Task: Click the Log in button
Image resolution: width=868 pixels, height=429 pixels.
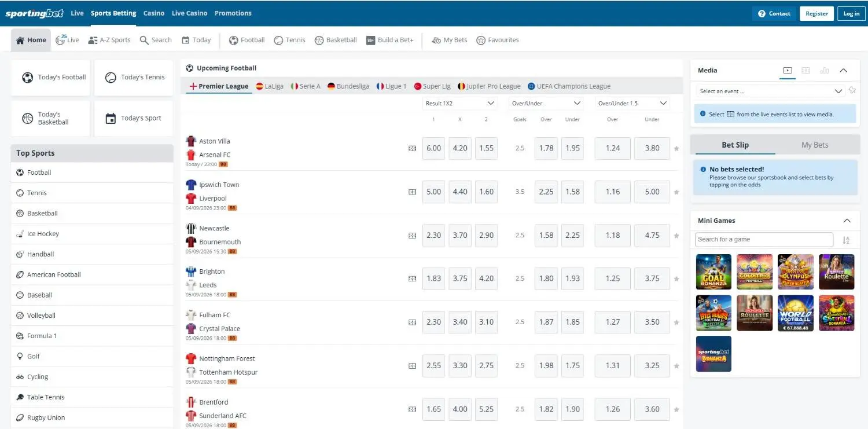Action: coord(851,13)
